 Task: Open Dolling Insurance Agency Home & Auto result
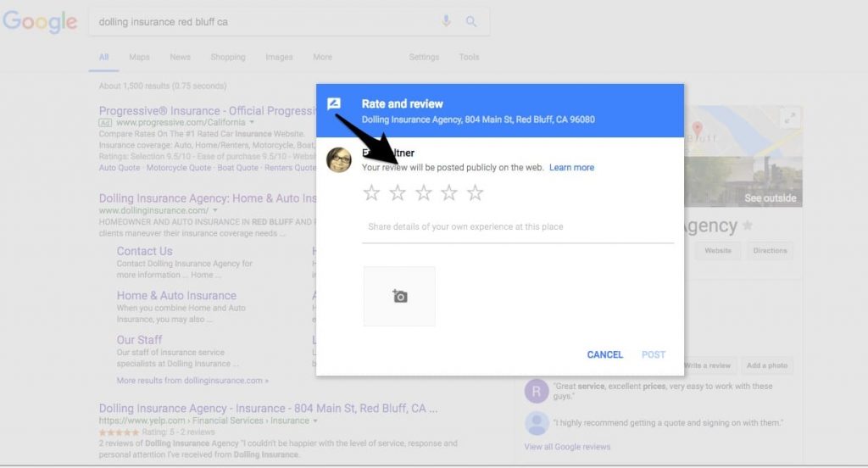click(208, 198)
